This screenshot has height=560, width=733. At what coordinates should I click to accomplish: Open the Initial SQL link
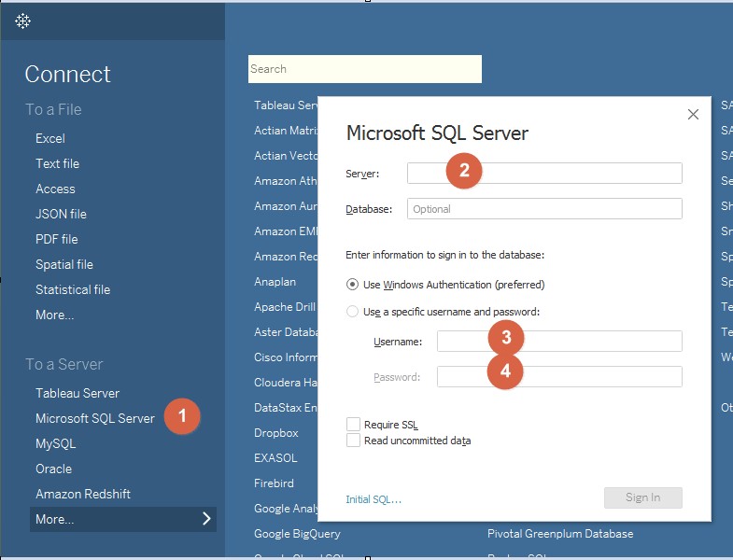coord(374,499)
